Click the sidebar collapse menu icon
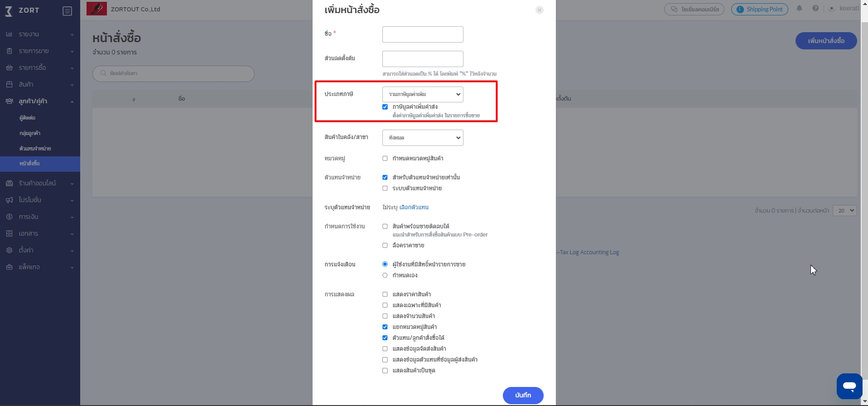Image resolution: width=868 pixels, height=406 pixels. pyautogui.click(x=67, y=11)
